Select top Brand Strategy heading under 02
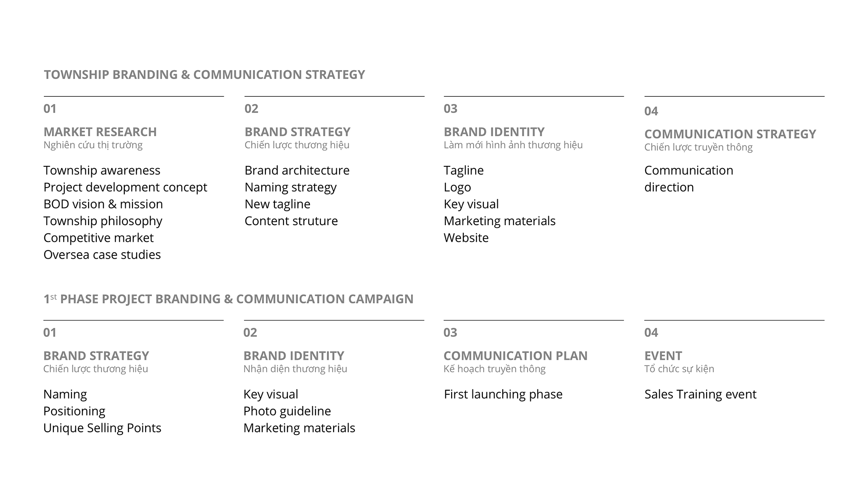This screenshot has height=482, width=868. [x=297, y=132]
